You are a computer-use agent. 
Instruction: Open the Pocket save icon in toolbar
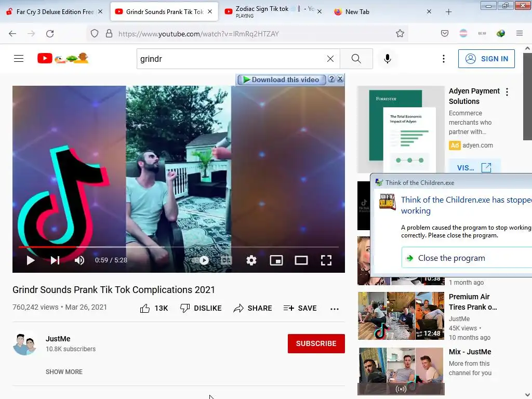point(445,33)
